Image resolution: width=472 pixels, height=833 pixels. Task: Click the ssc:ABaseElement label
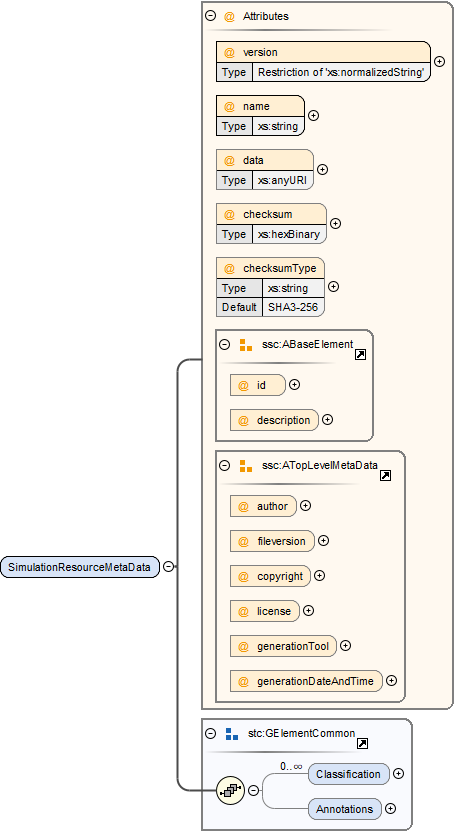(x=307, y=344)
